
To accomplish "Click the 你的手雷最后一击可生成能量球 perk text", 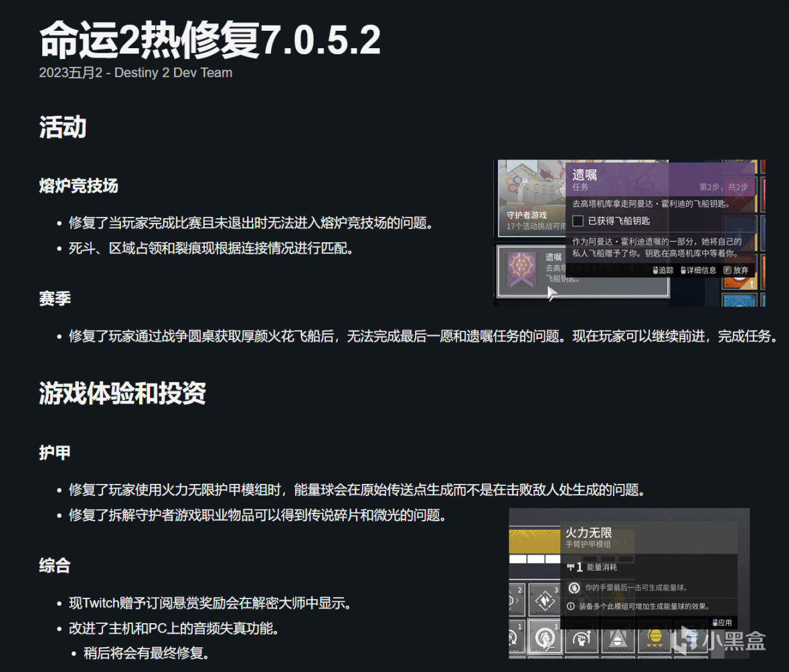I will pyautogui.click(x=636, y=588).
